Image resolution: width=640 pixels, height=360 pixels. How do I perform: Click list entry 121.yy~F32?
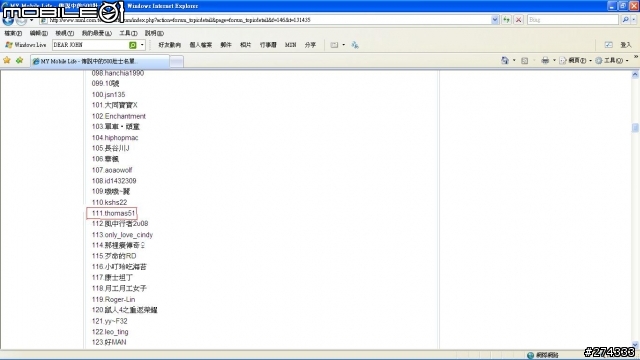point(109,321)
